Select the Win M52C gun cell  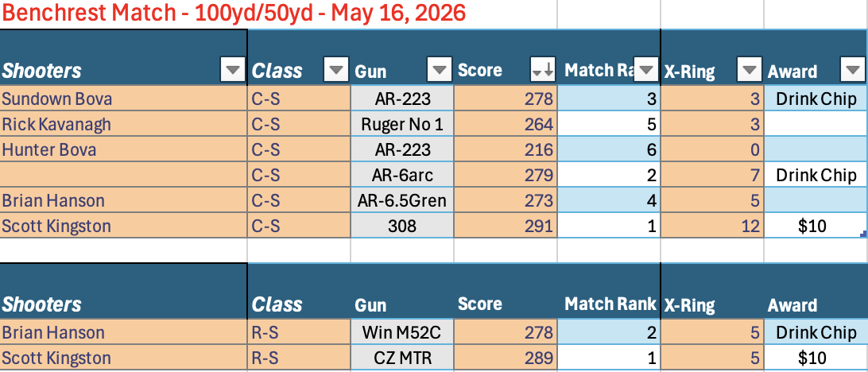(402, 333)
